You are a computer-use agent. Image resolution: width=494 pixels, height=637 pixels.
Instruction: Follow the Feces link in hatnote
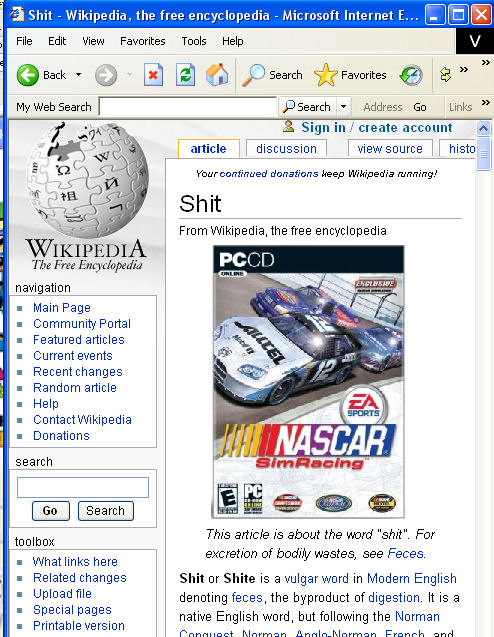[405, 553]
